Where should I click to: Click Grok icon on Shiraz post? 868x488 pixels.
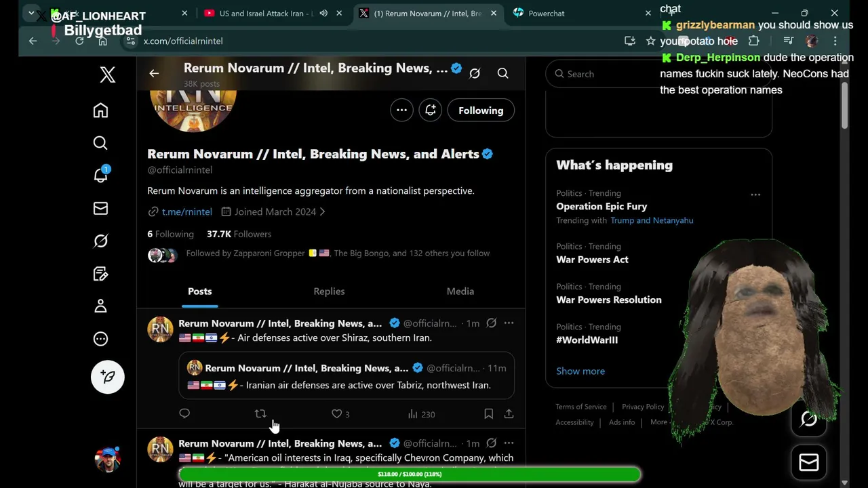pyautogui.click(x=492, y=323)
